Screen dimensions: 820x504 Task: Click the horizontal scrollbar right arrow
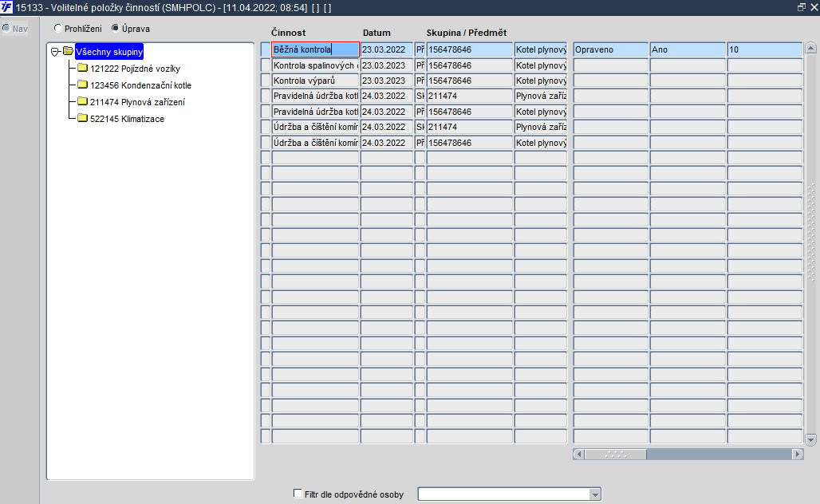pyautogui.click(x=798, y=454)
